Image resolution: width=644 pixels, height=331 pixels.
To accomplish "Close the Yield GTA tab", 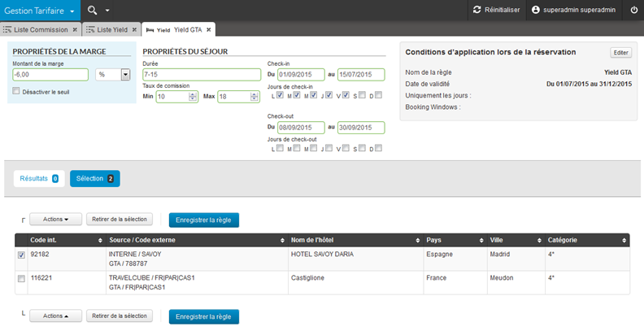I will click(x=209, y=29).
